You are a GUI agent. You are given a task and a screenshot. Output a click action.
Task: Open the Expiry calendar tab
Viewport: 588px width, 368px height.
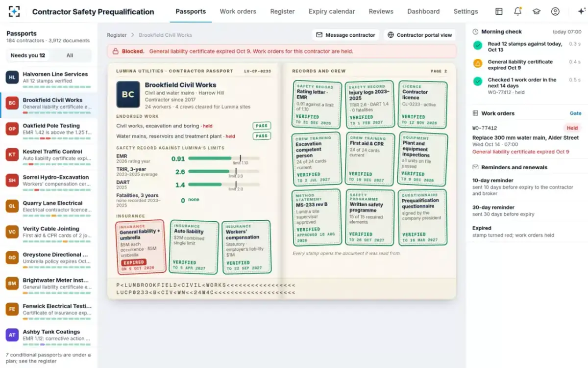pyautogui.click(x=332, y=11)
